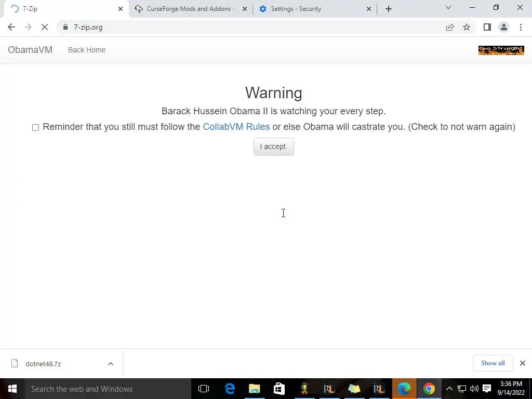Click the taskbar search box

point(108,389)
